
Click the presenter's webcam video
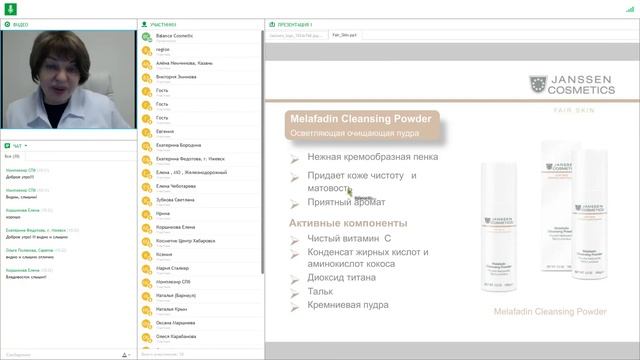pos(69,80)
